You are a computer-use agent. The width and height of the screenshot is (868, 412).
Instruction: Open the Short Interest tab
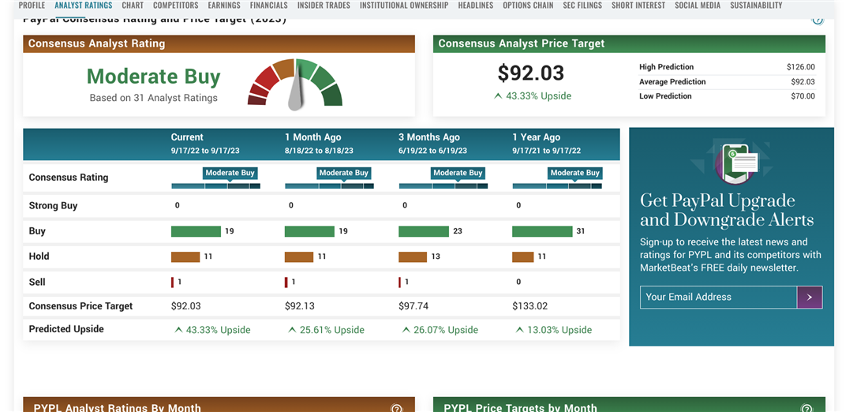click(638, 6)
